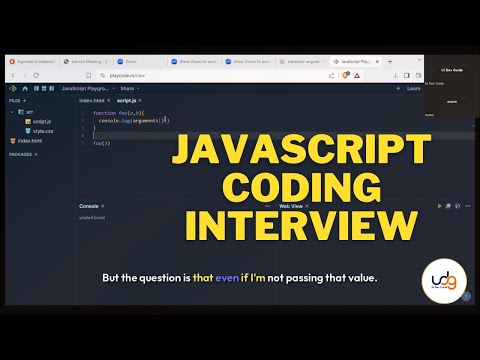Open the site settings icon left of the URL
This screenshot has height=360, width=480.
point(102,75)
